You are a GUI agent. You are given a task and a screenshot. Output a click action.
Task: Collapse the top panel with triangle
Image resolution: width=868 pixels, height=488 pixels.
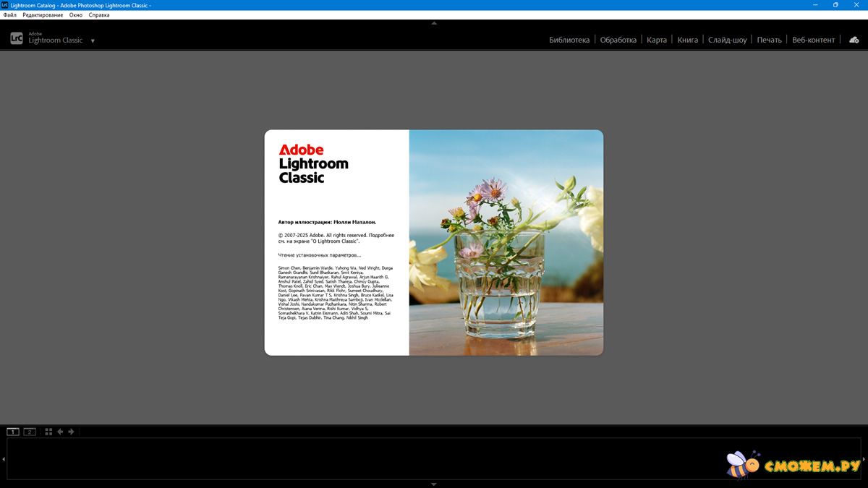coord(434,23)
